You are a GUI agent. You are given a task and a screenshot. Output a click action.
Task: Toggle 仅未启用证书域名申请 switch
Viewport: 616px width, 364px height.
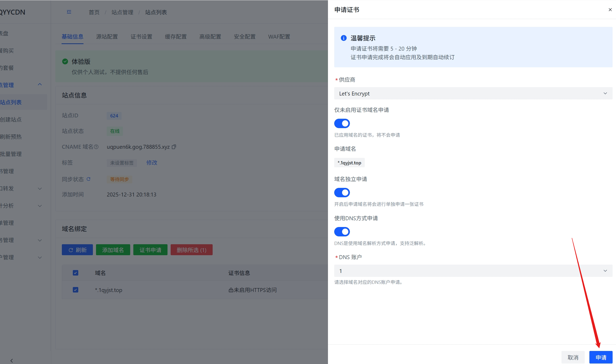pos(342,123)
